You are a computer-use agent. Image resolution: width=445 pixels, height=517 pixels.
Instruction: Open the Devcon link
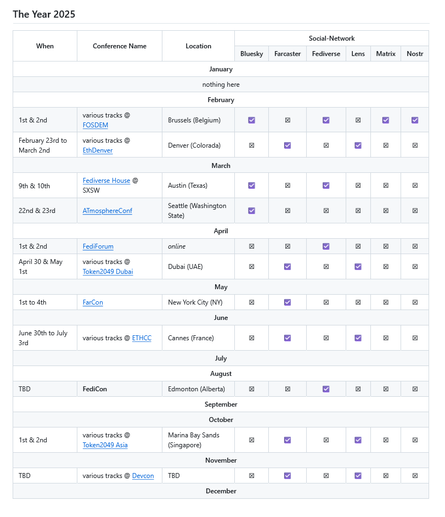(x=143, y=476)
